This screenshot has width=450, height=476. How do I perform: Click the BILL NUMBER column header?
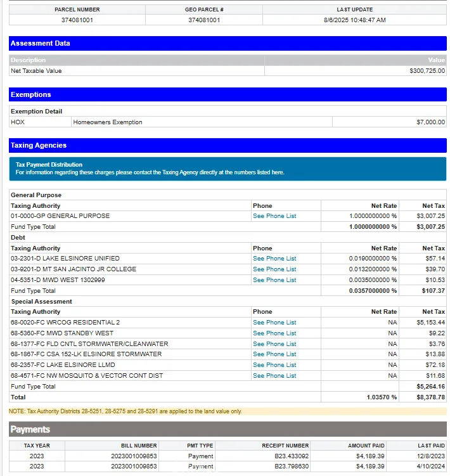pos(139,446)
